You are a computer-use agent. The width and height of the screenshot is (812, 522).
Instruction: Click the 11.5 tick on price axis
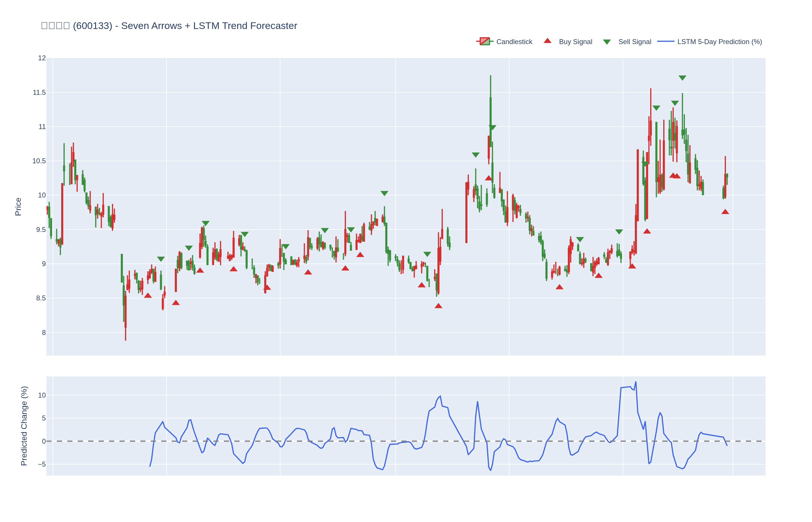(39, 93)
